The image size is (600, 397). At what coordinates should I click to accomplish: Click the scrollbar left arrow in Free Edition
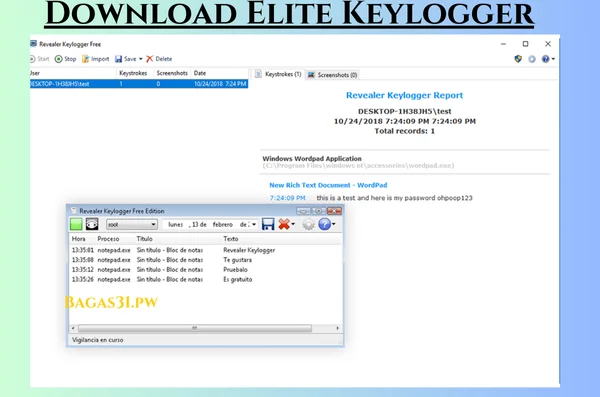(73, 328)
